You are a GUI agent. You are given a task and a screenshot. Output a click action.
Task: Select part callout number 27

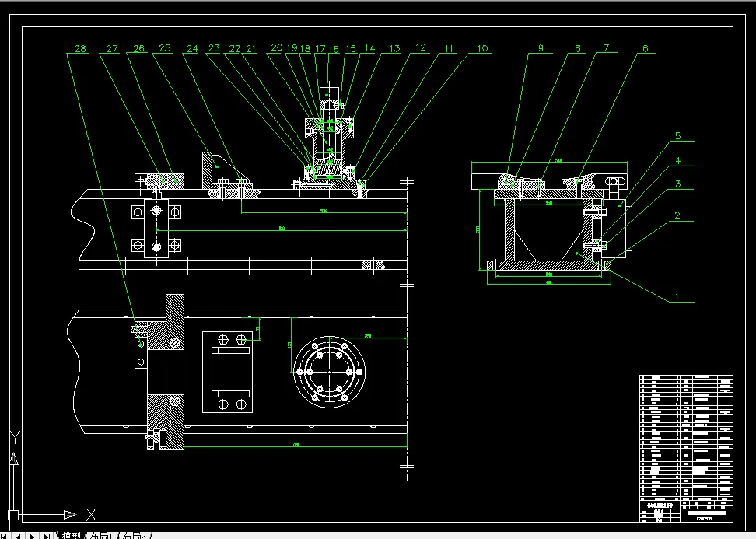(112, 49)
